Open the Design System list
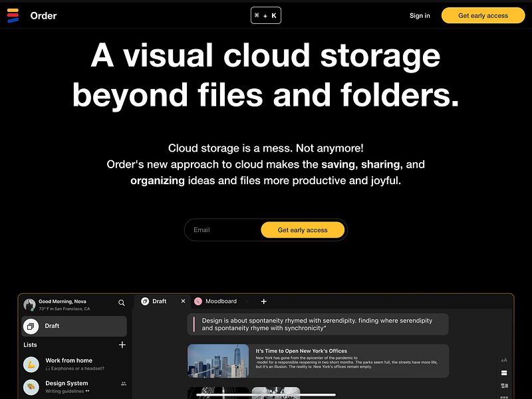The height and width of the screenshot is (399, 532). pos(74,387)
